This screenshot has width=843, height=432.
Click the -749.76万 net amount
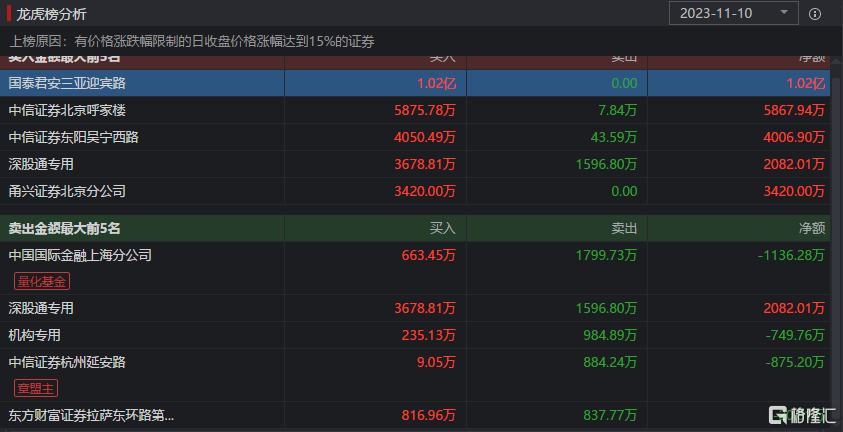pos(795,335)
